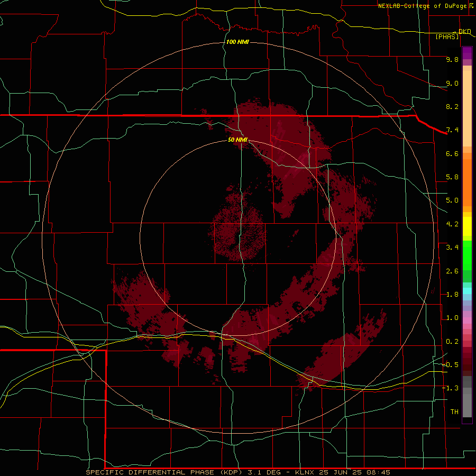The image size is (476, 476).
Task: Pick the pink segment of color bar
Action: (467, 321)
